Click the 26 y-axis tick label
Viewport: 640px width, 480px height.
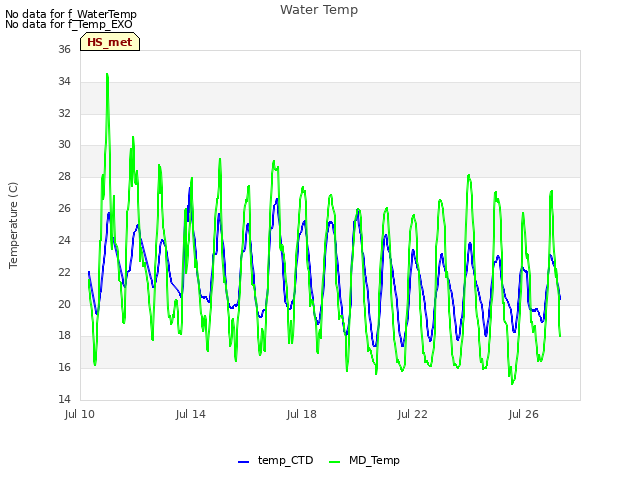tap(64, 209)
